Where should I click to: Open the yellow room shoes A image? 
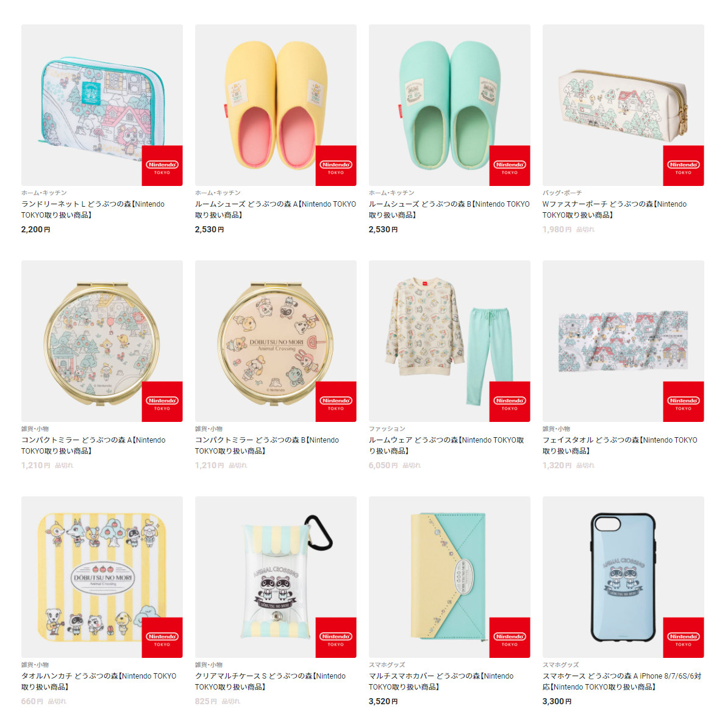pos(276,105)
